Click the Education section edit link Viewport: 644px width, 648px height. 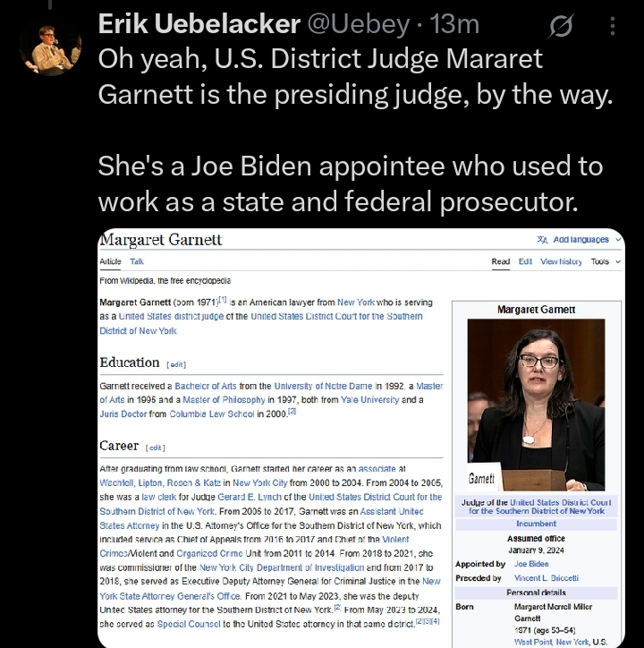pyautogui.click(x=176, y=364)
